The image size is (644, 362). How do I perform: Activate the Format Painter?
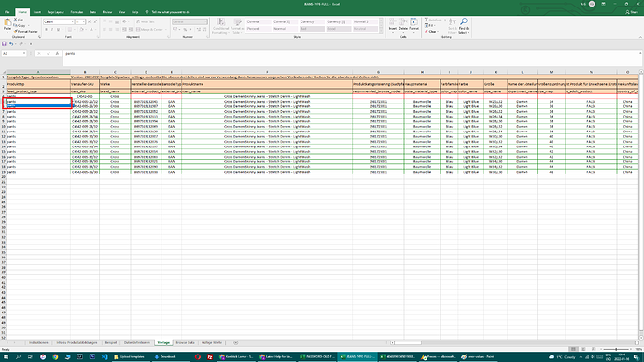click(x=25, y=31)
